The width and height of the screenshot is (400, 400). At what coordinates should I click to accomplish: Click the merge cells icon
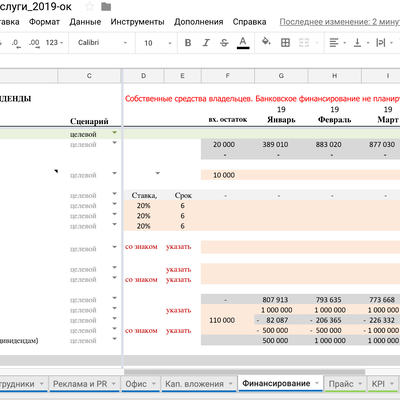pyautogui.click(x=304, y=43)
